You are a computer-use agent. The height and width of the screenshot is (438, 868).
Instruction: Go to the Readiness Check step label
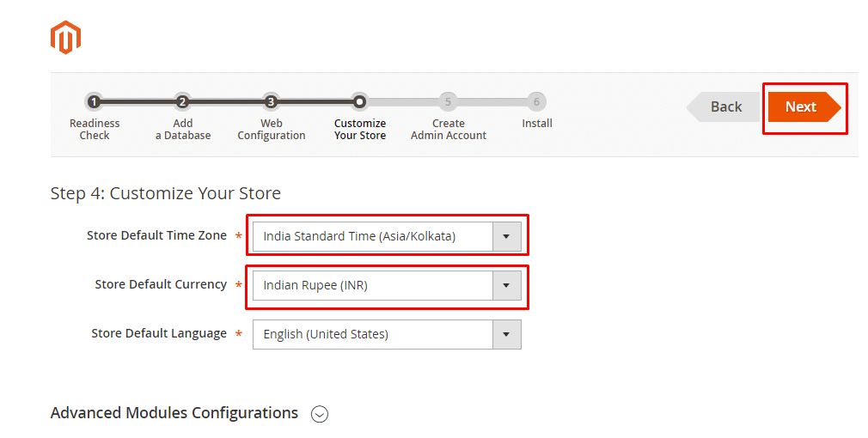coord(95,130)
